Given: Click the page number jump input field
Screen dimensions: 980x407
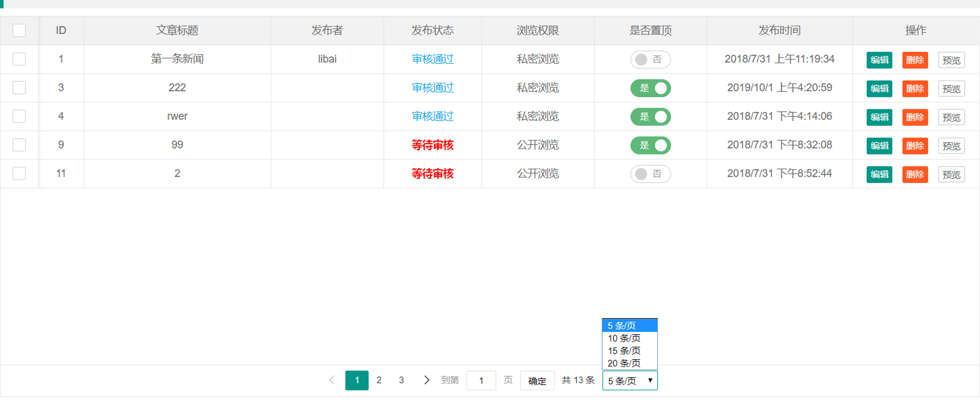Looking at the screenshot, I should click(481, 380).
